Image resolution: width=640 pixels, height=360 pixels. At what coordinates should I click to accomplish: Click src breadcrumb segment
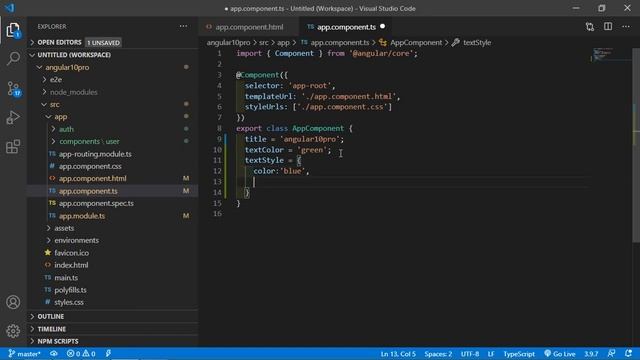264,42
